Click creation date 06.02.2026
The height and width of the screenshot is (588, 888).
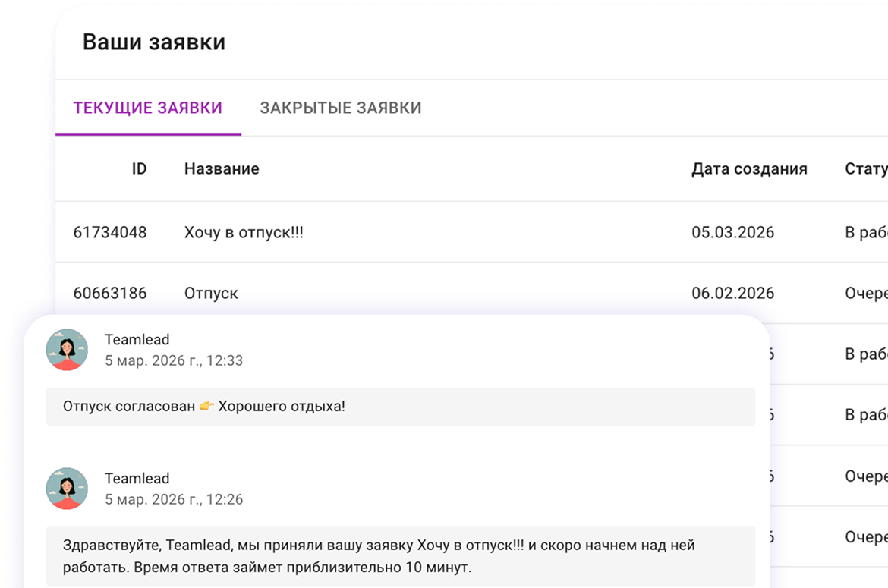[x=732, y=293]
